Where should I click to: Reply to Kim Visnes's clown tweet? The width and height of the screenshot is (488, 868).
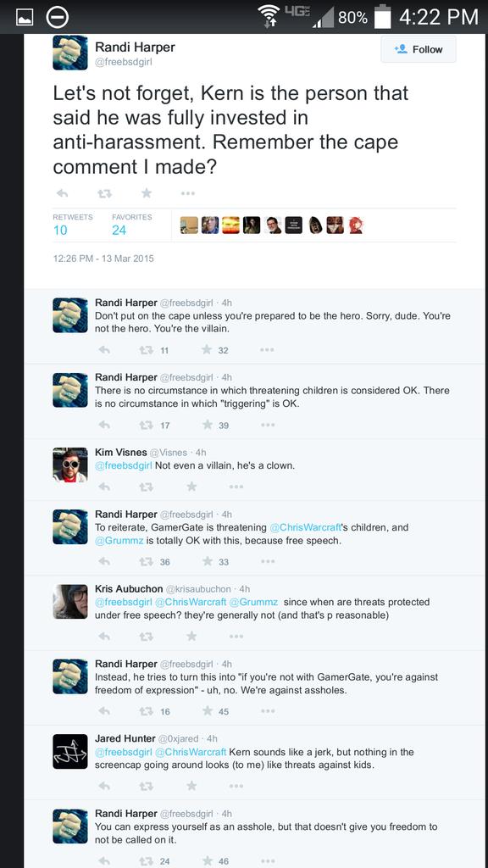104,487
